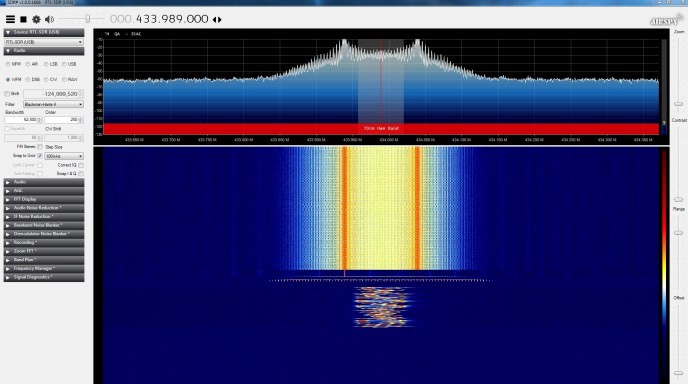Click the Order spinner arrows
Screen dimensions: 688x384
click(x=81, y=120)
